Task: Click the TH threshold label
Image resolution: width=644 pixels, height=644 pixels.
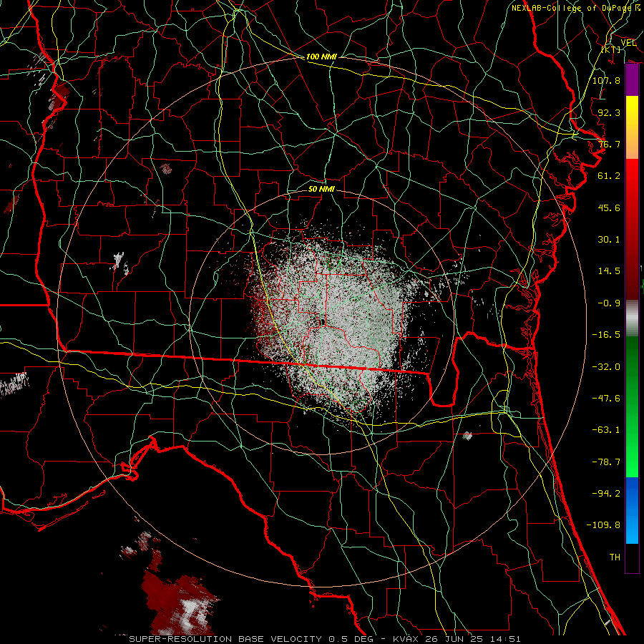Action: pyautogui.click(x=615, y=557)
